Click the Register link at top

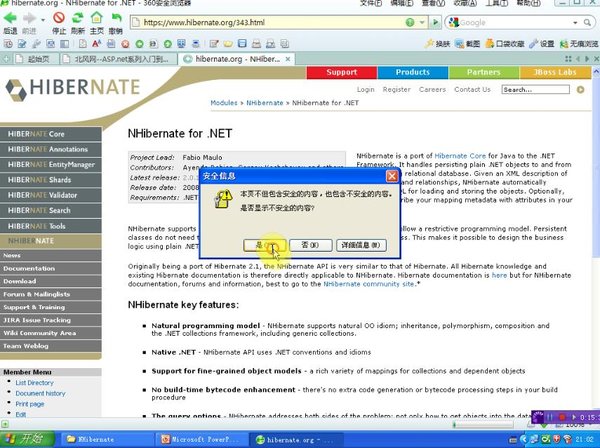pyautogui.click(x=396, y=90)
